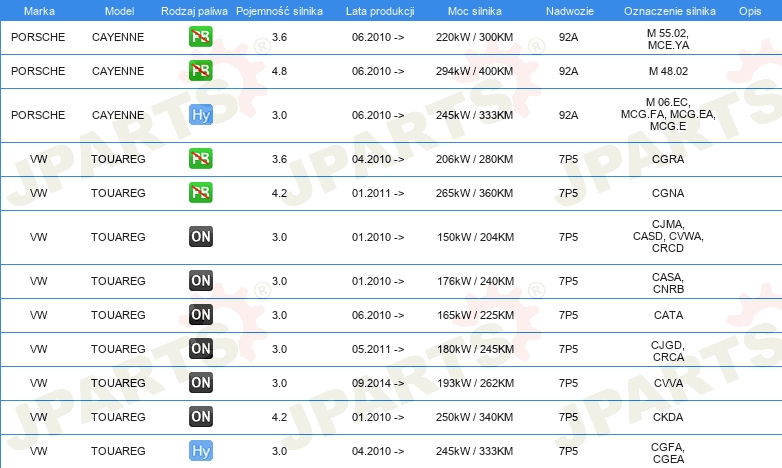Screen dimensions: 782x468
Task: Click the CVVA engine code
Action: coord(668,383)
